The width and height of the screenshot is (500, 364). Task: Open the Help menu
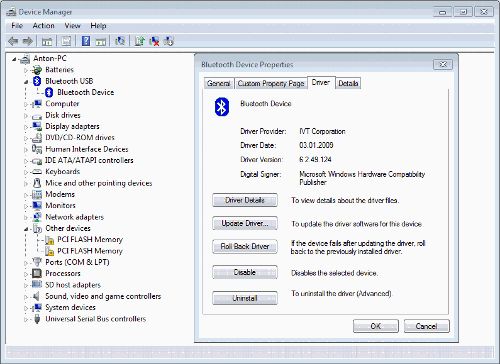[x=98, y=26]
